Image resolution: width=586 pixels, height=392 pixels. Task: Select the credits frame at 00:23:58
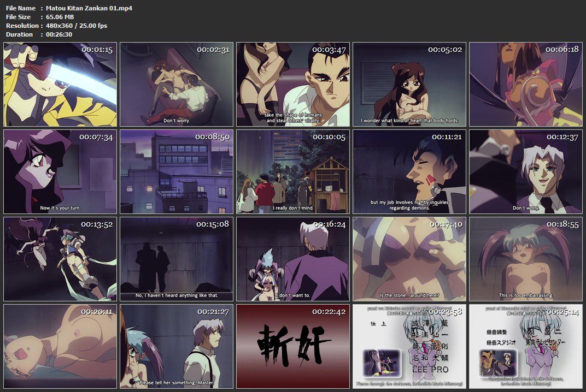(409, 347)
